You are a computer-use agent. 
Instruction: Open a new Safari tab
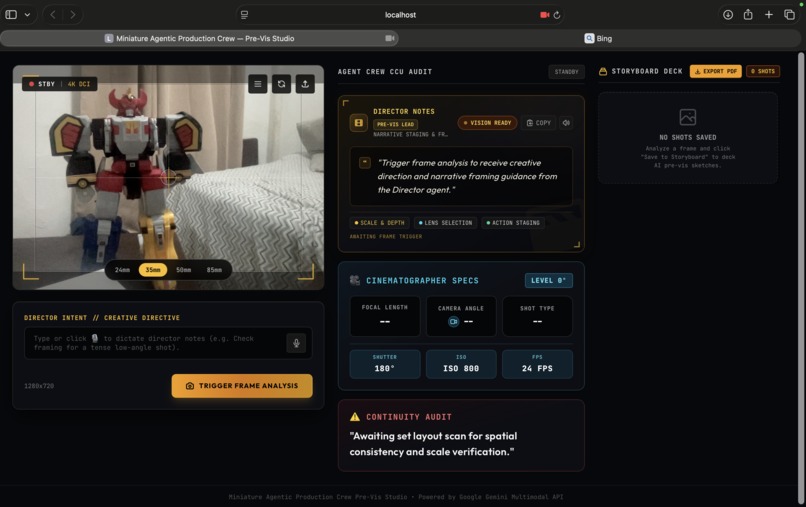[x=768, y=14]
